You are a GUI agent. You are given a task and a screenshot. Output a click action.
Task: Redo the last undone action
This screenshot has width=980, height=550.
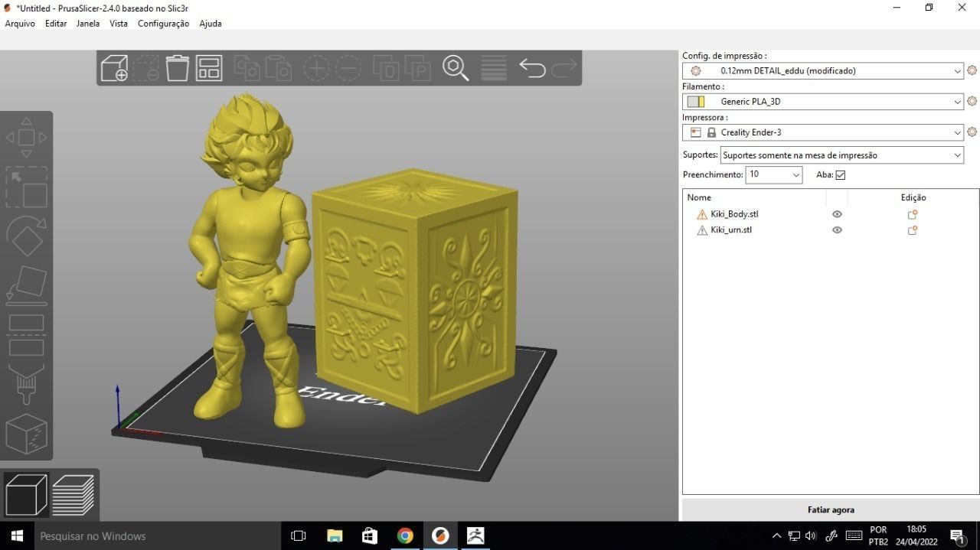coord(564,68)
